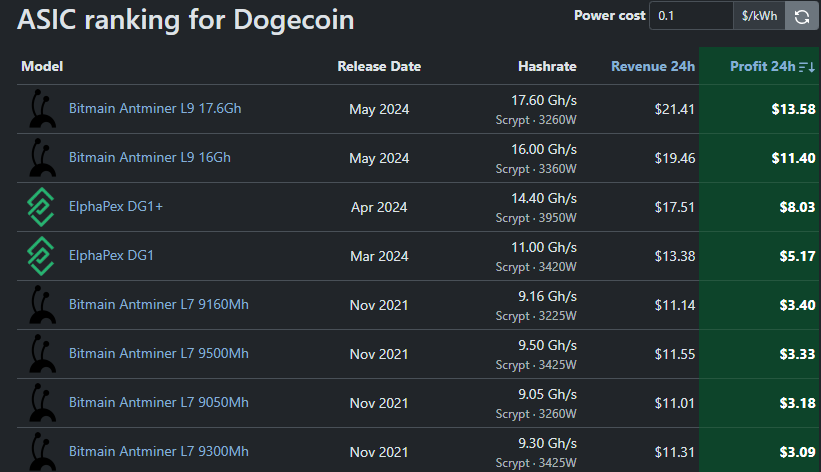Sort by Revenue 24h column header
Image resolution: width=821 pixels, height=472 pixels.
tap(653, 67)
